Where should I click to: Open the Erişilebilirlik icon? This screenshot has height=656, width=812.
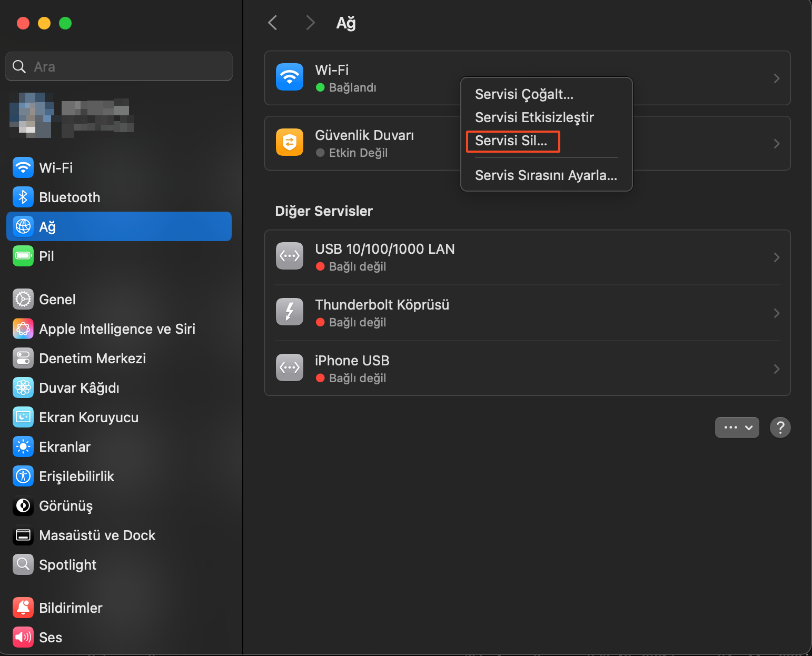[x=23, y=476]
